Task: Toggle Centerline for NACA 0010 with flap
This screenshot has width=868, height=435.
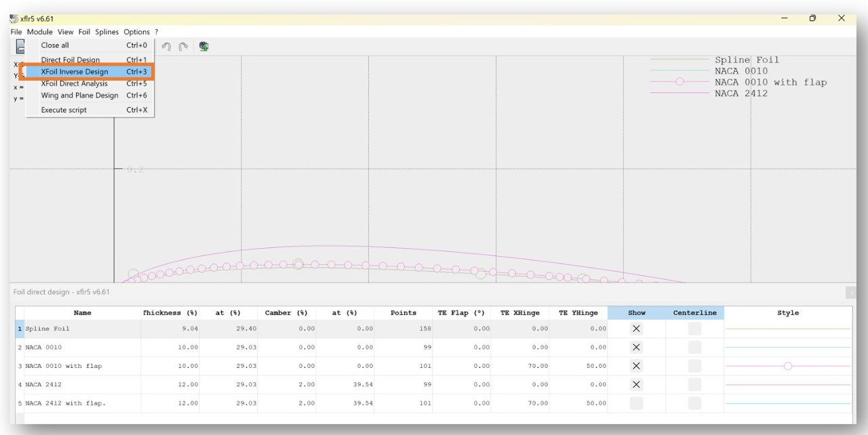Action: coord(694,366)
